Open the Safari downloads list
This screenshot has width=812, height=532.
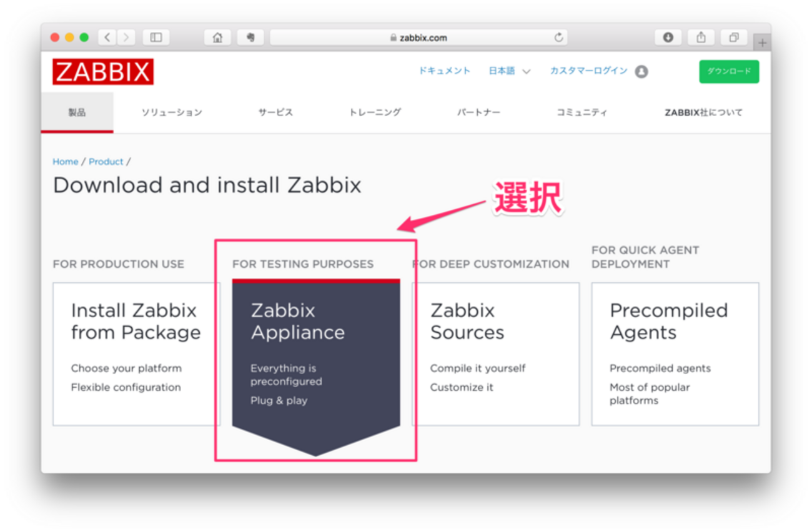click(x=668, y=37)
